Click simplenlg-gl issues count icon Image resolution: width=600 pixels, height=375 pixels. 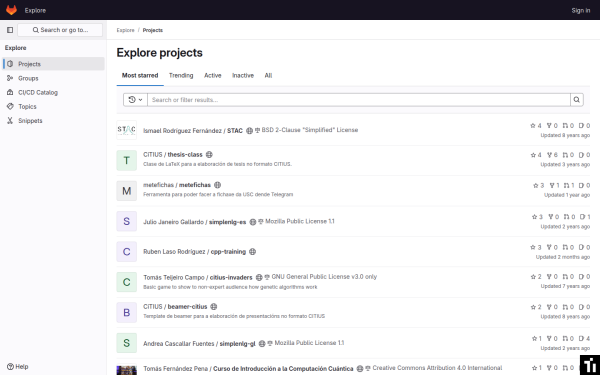click(582, 338)
